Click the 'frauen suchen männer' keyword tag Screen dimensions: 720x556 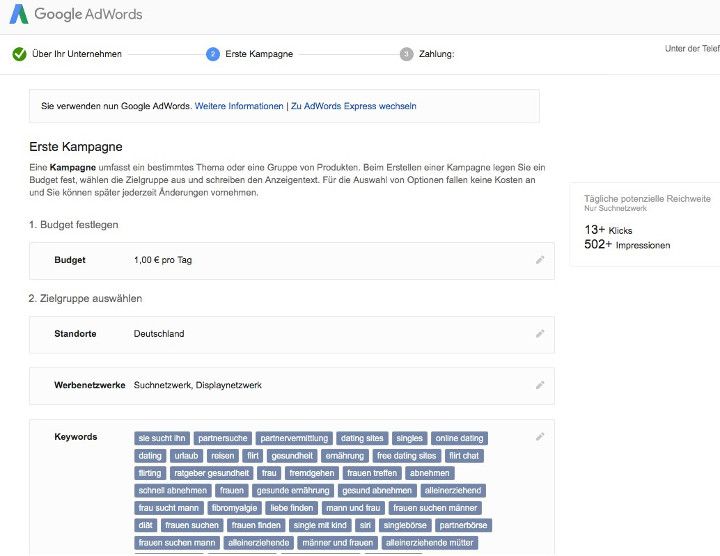pyautogui.click(x=435, y=508)
